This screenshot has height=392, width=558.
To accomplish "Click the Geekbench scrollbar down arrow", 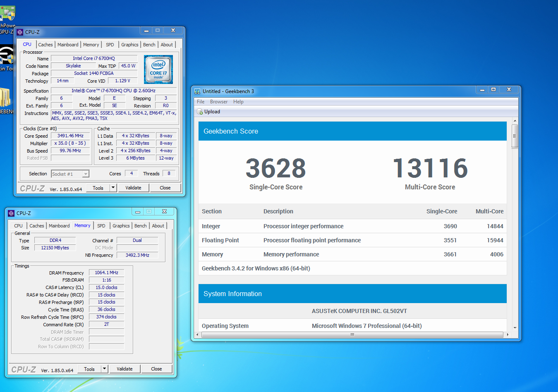I will coord(515,327).
